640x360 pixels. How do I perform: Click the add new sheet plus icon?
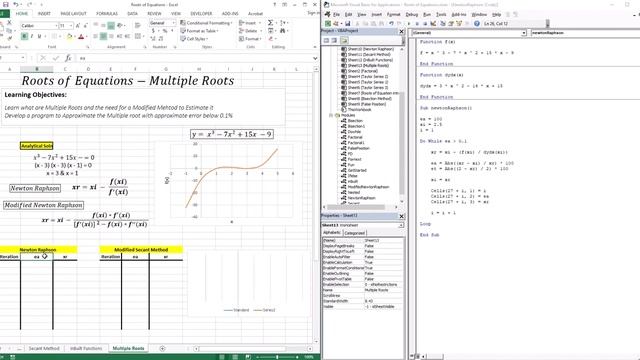pyautogui.click(x=162, y=348)
